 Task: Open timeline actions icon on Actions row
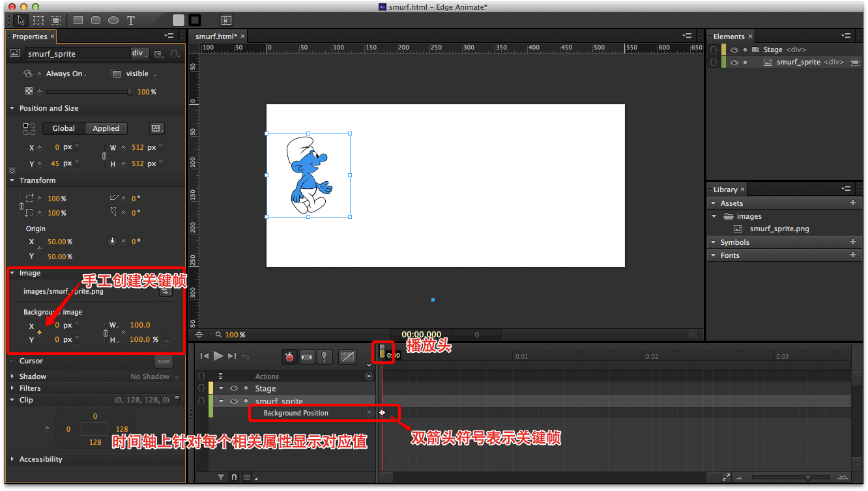tap(369, 376)
